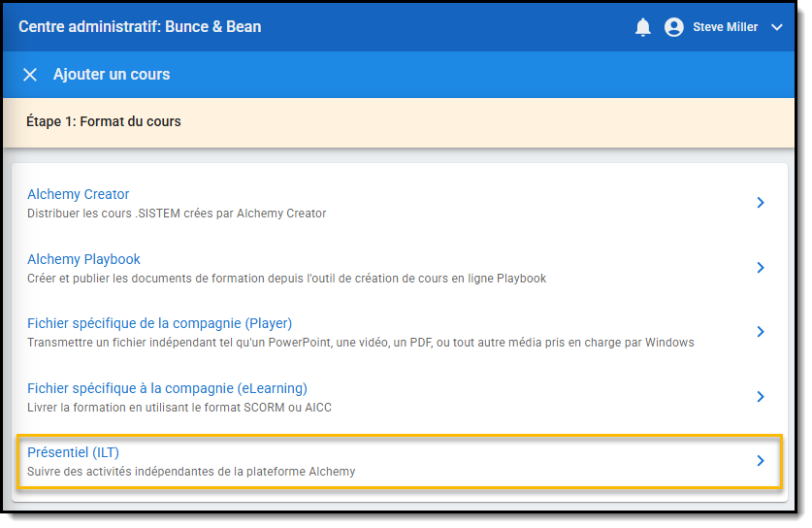Click the Suivre des activités indépendantes description

pyautogui.click(x=191, y=472)
